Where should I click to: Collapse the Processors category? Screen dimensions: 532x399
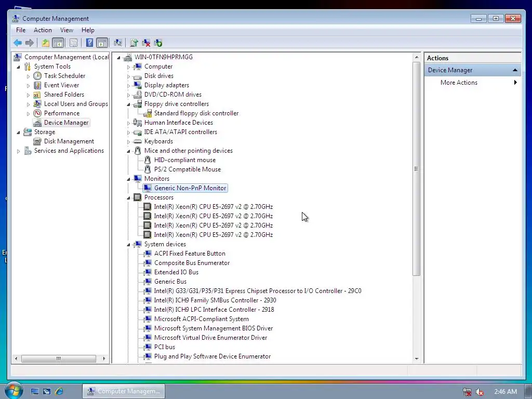pos(128,198)
